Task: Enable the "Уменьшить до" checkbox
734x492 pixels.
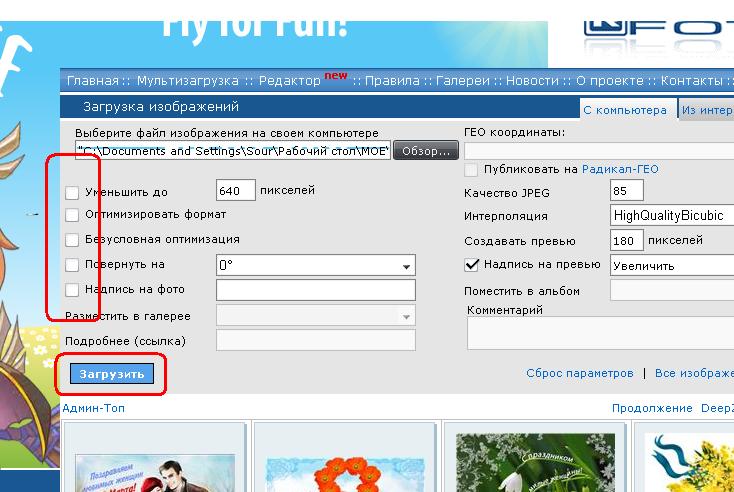Action: pyautogui.click(x=72, y=191)
